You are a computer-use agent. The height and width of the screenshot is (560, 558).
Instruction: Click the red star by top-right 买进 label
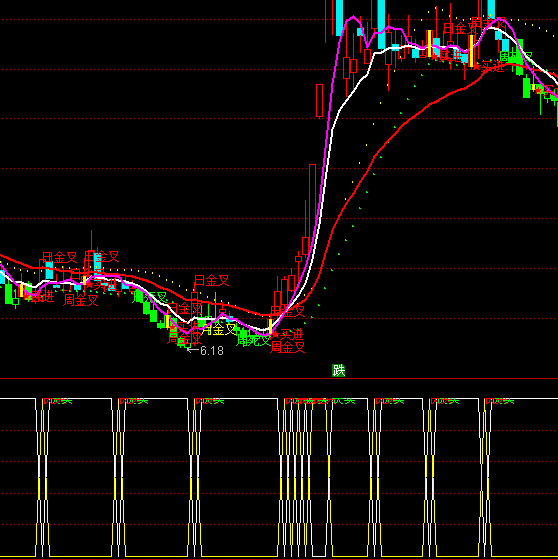click(x=477, y=66)
